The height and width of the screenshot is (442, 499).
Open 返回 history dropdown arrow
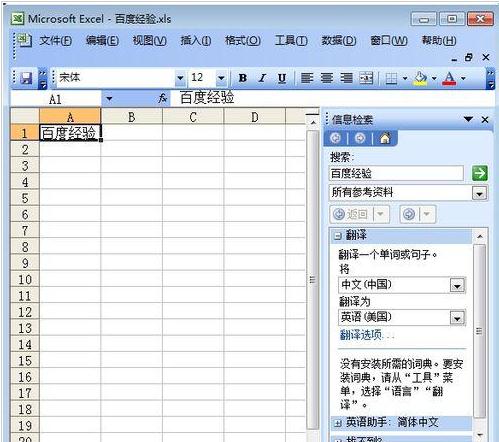(381, 214)
